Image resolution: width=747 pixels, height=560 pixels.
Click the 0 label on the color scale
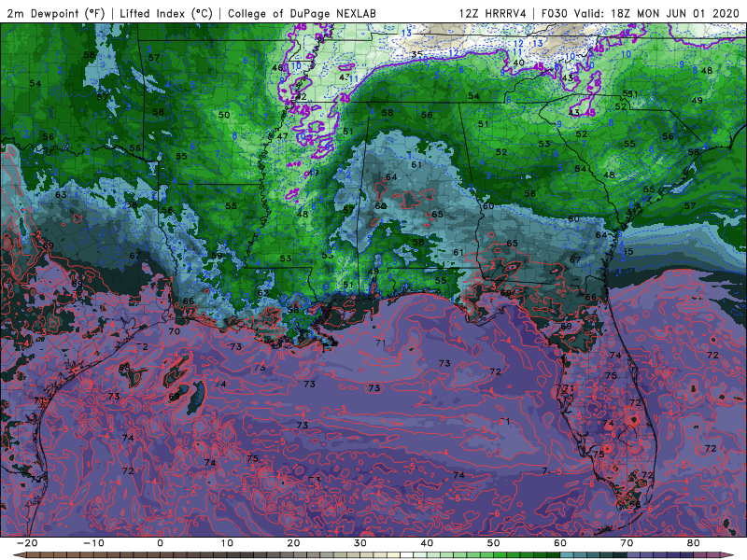160,543
